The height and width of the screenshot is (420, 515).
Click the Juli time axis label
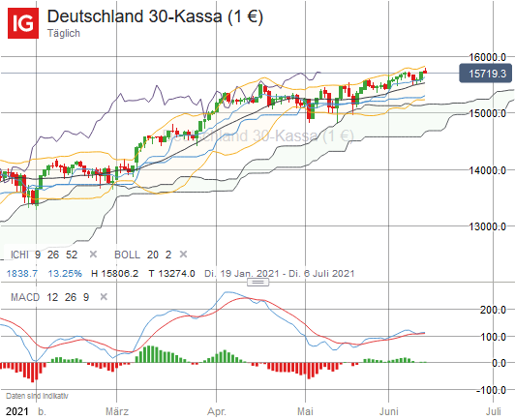(494, 411)
